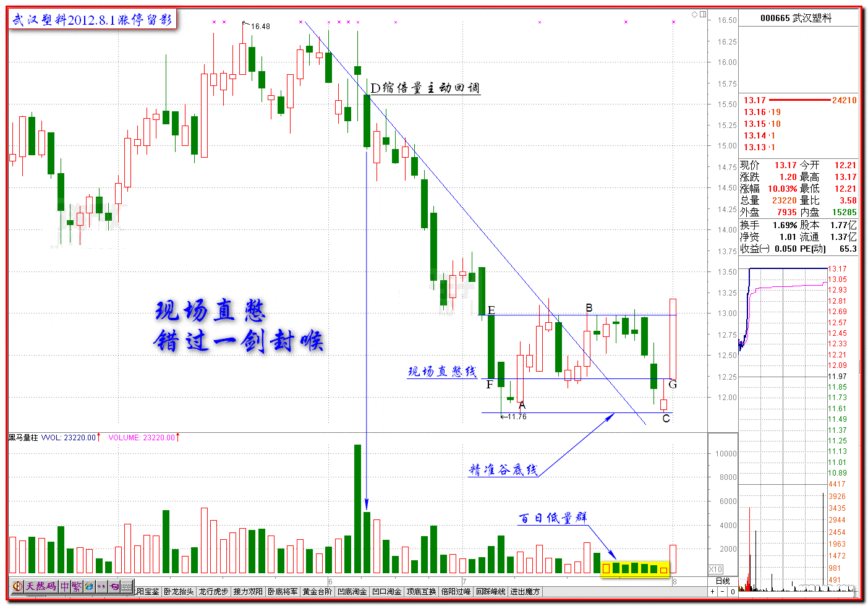The width and height of the screenshot is (868, 606).
Task: Click the 外盘 7935 value
Action: pos(787,212)
